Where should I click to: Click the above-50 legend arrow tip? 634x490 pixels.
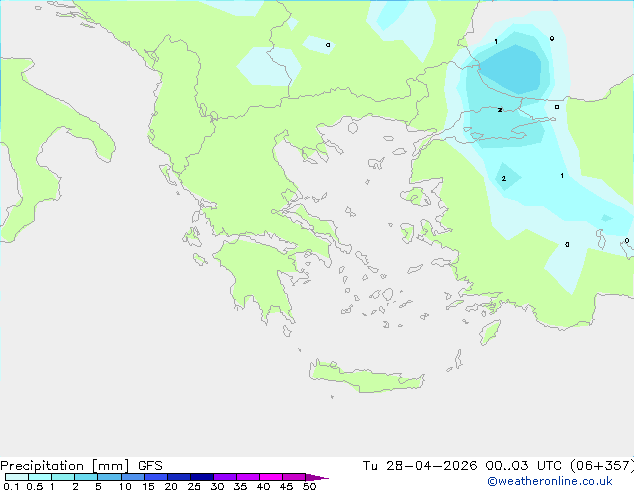(x=317, y=477)
